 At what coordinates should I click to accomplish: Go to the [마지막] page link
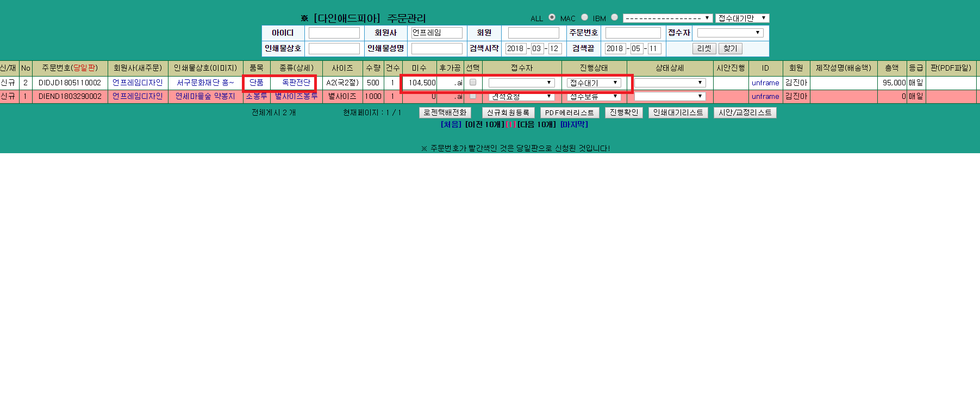574,124
